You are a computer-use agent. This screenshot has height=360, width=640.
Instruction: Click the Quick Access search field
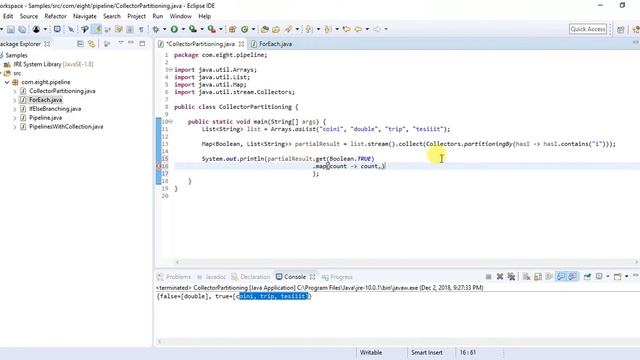coord(588,29)
